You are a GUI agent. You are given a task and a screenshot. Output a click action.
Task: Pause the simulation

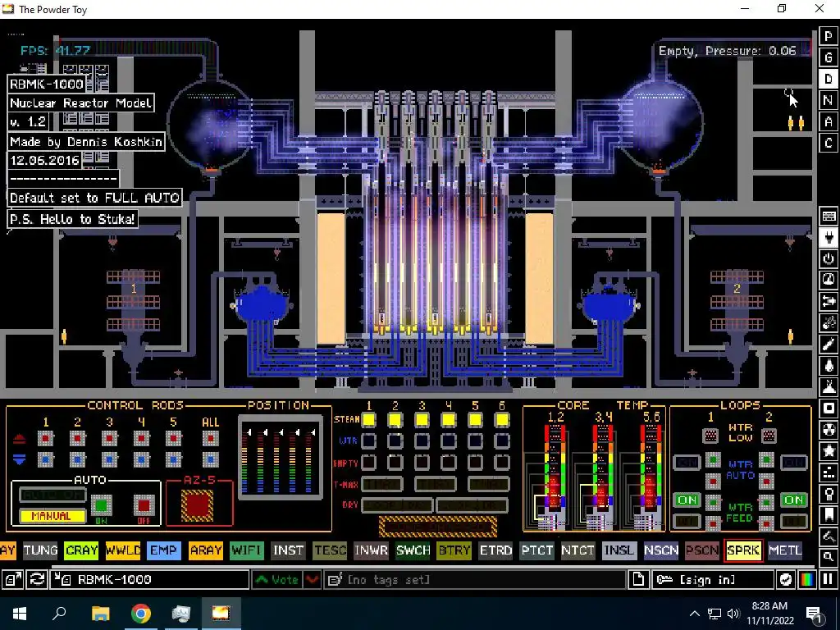tap(828, 580)
